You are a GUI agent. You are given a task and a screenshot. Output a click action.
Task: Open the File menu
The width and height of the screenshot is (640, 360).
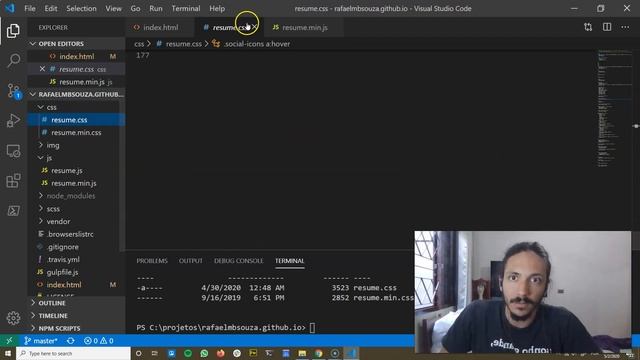(x=30, y=8)
